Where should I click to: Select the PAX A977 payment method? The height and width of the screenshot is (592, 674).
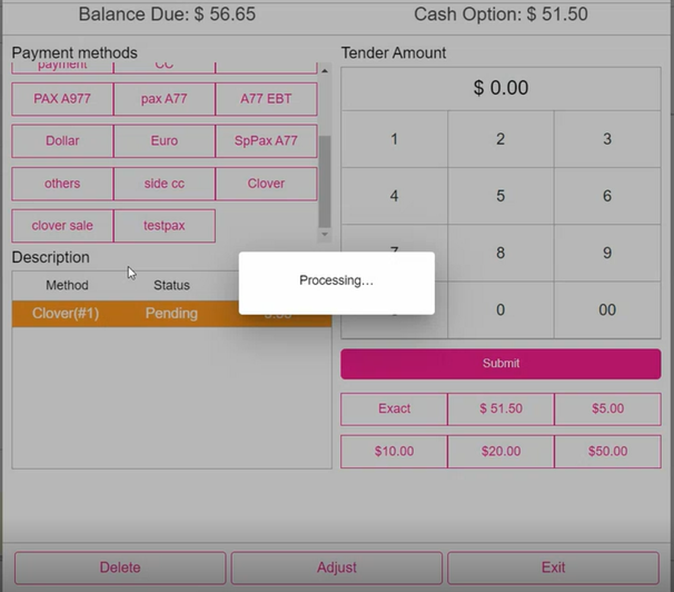pos(62,99)
